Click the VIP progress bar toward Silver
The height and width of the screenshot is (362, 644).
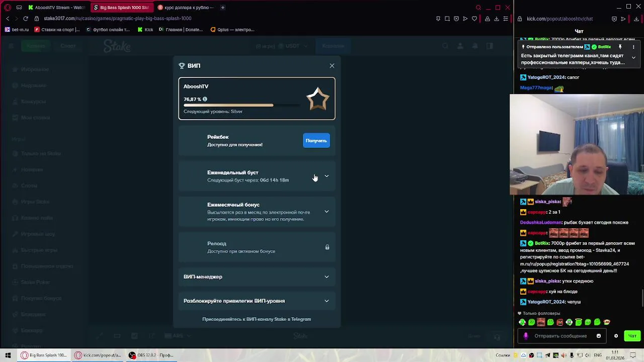click(242, 105)
